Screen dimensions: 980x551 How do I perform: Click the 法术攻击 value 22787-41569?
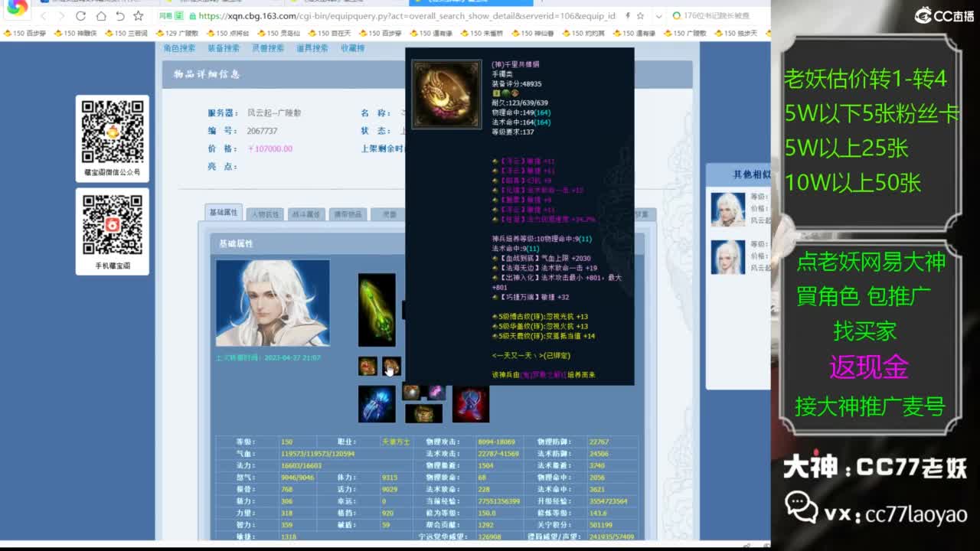[x=498, y=454]
